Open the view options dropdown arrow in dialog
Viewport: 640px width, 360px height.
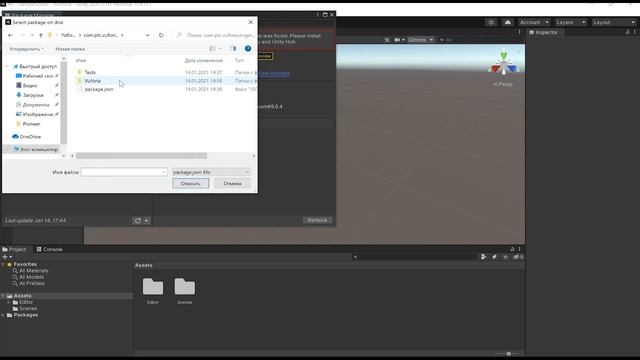pyautogui.click(x=220, y=49)
